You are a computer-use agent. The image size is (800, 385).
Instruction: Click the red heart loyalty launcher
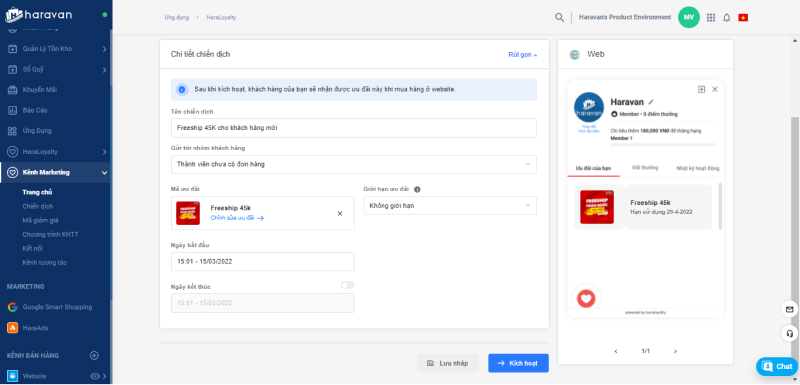click(x=586, y=298)
